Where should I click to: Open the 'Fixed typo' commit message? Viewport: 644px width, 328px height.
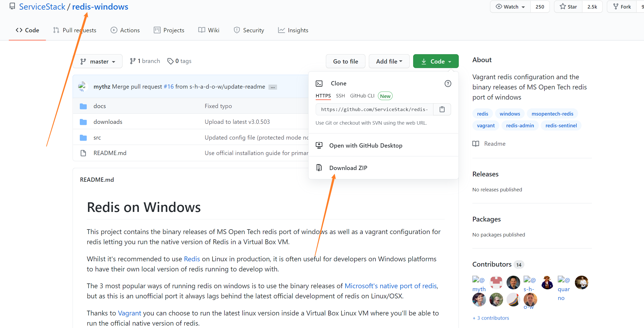pos(218,106)
